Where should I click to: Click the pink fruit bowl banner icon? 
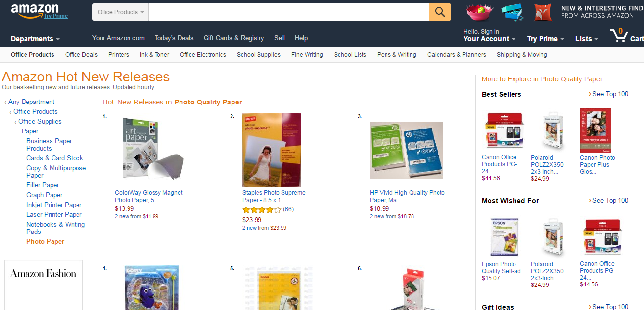[x=479, y=12]
